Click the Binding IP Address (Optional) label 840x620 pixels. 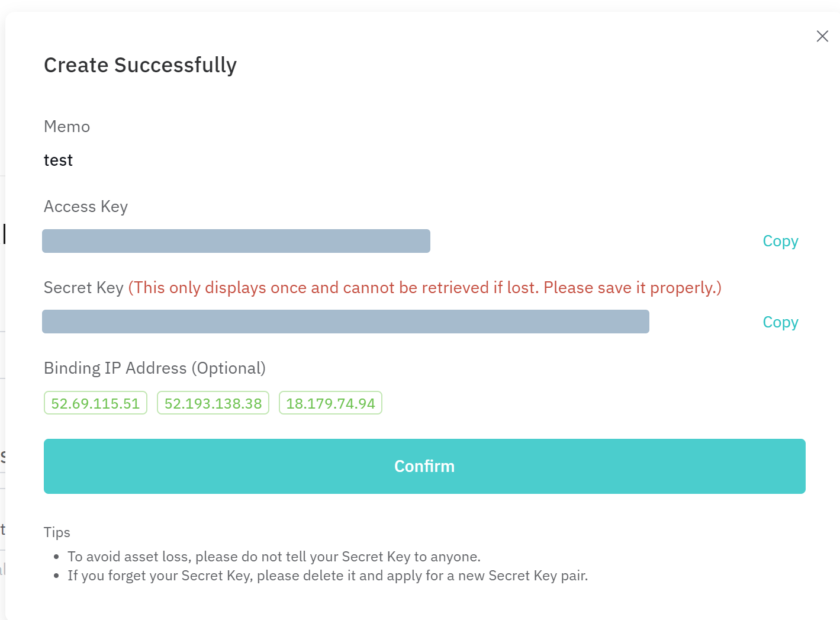(155, 368)
